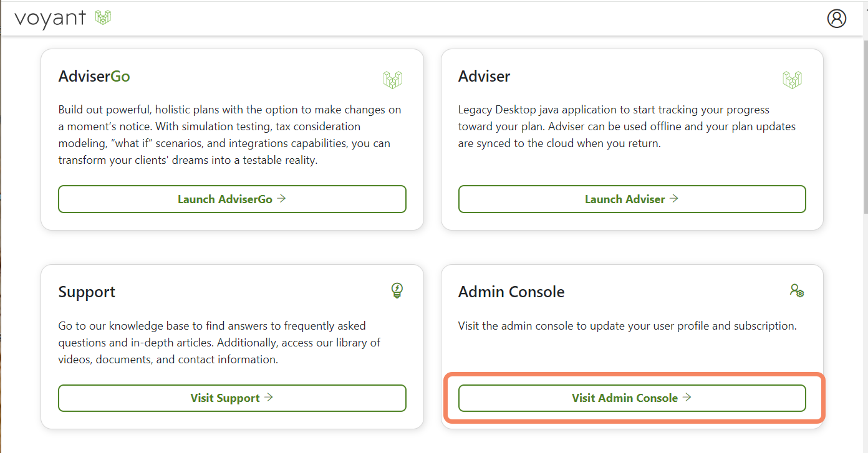The width and height of the screenshot is (868, 453).
Task: Launch the Adviser desktop application
Action: pyautogui.click(x=632, y=199)
